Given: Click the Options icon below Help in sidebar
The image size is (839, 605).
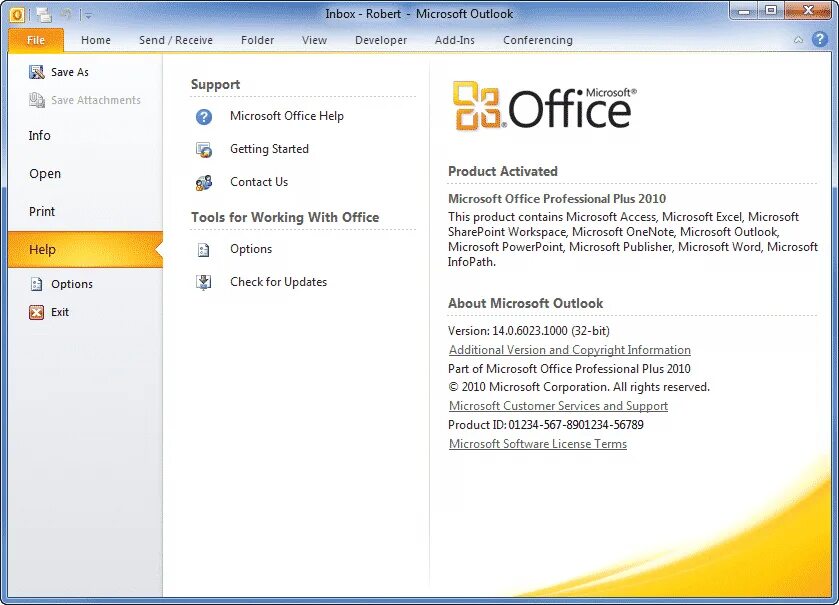Looking at the screenshot, I should coord(36,284).
